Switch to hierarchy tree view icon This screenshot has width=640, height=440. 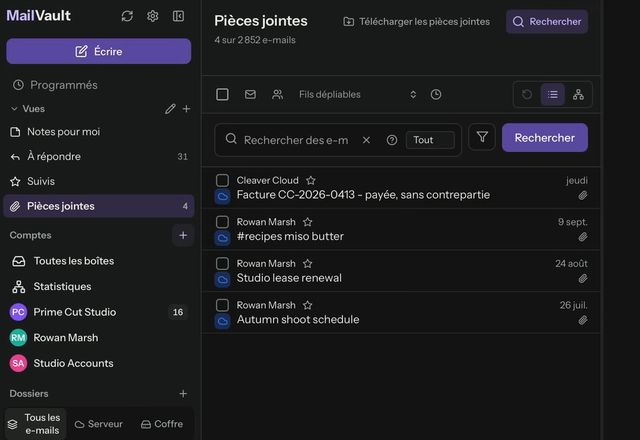(578, 94)
